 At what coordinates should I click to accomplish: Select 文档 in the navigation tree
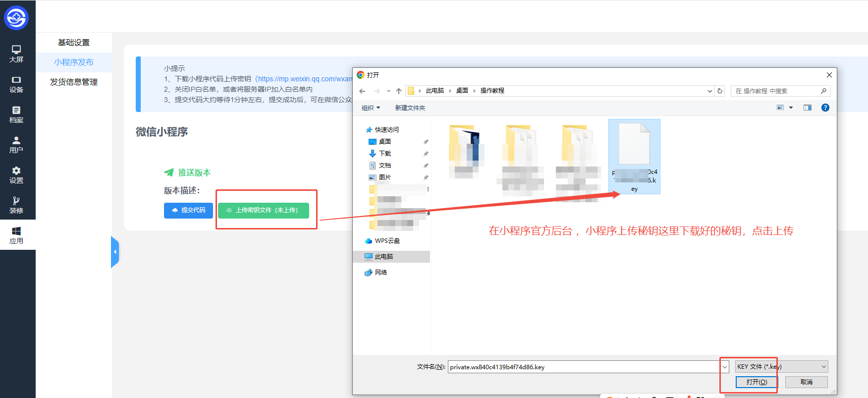coord(380,166)
